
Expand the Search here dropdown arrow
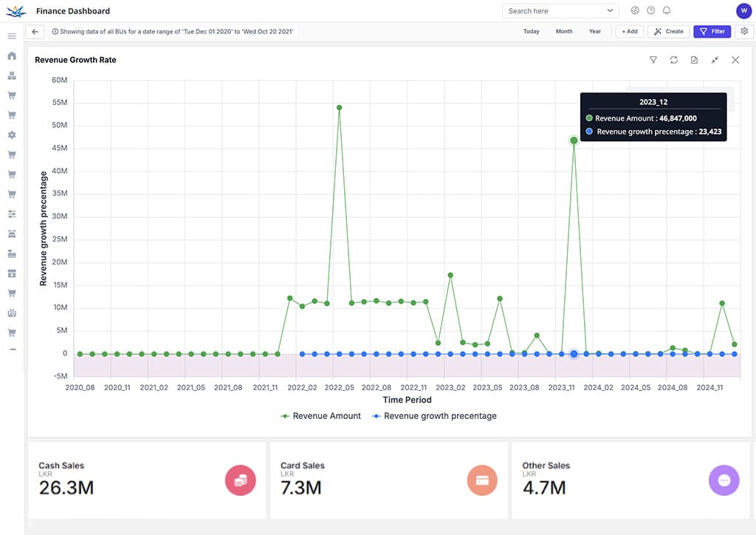(x=610, y=10)
